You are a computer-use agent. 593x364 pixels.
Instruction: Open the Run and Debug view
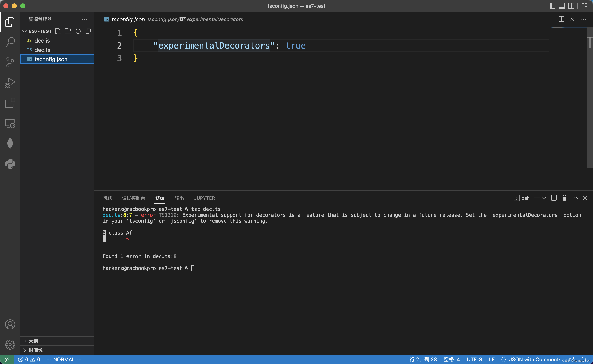click(x=10, y=83)
